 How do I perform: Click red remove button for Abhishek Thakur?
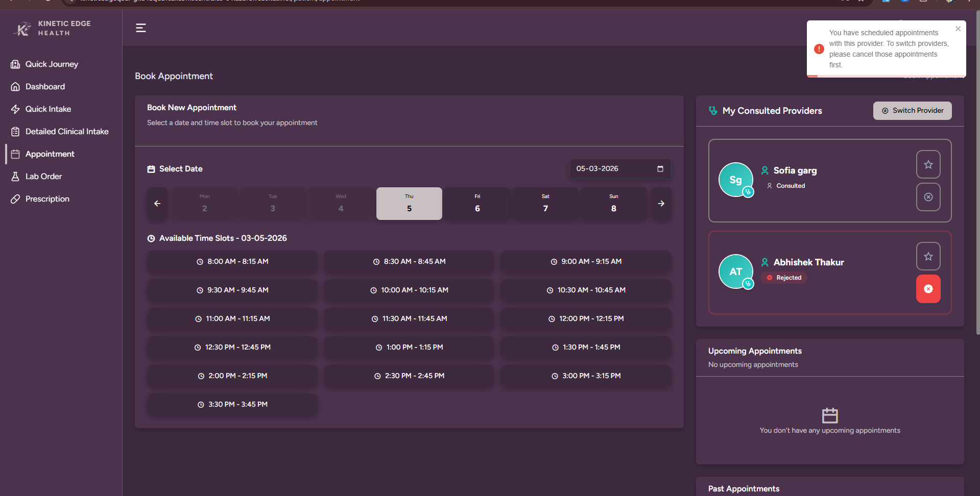pos(928,289)
